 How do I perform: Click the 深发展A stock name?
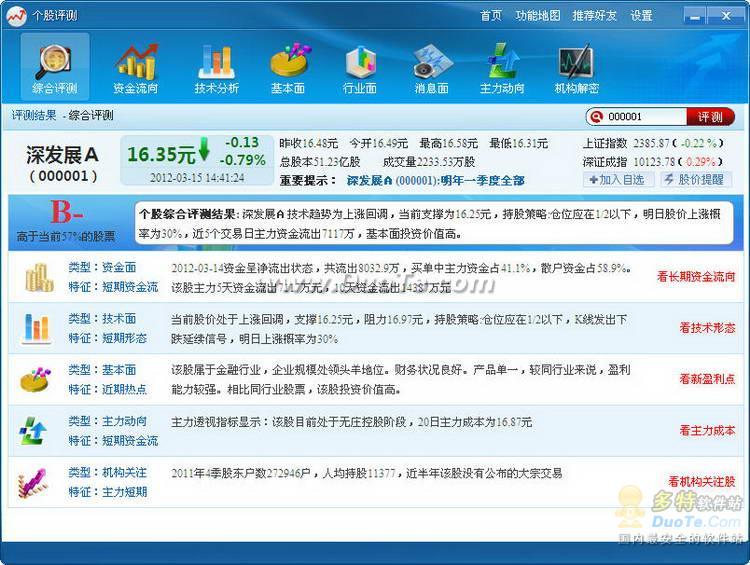62,155
